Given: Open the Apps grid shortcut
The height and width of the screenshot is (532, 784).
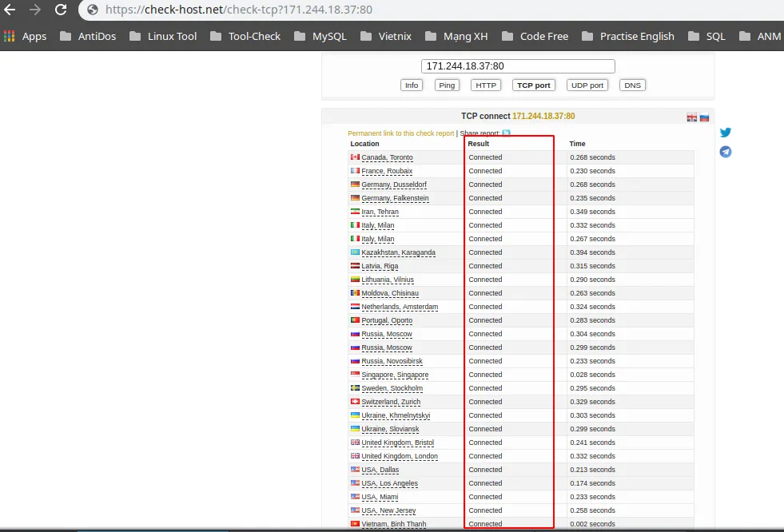Looking at the screenshot, I should [x=25, y=36].
